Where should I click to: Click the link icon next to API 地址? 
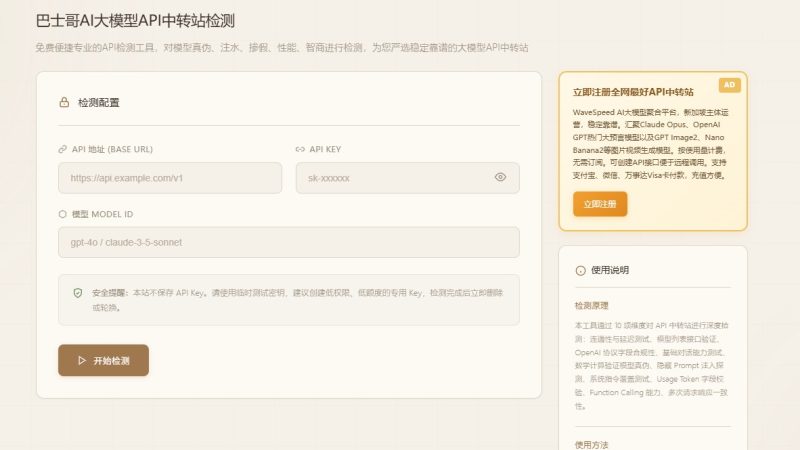(x=62, y=149)
